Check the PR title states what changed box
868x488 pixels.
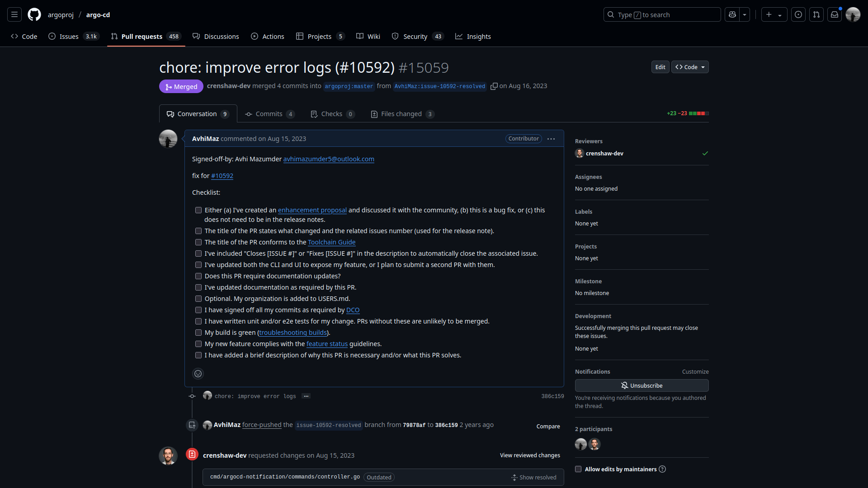[198, 231]
